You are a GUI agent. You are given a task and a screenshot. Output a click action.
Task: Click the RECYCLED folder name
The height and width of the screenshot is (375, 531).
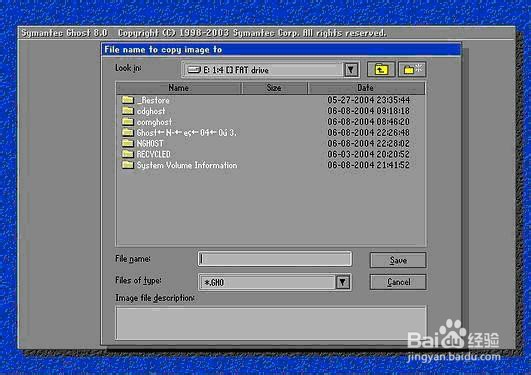pyautogui.click(x=154, y=154)
